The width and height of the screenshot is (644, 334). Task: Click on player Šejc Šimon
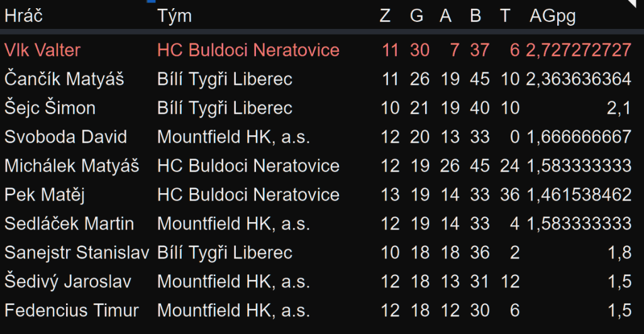(50, 108)
